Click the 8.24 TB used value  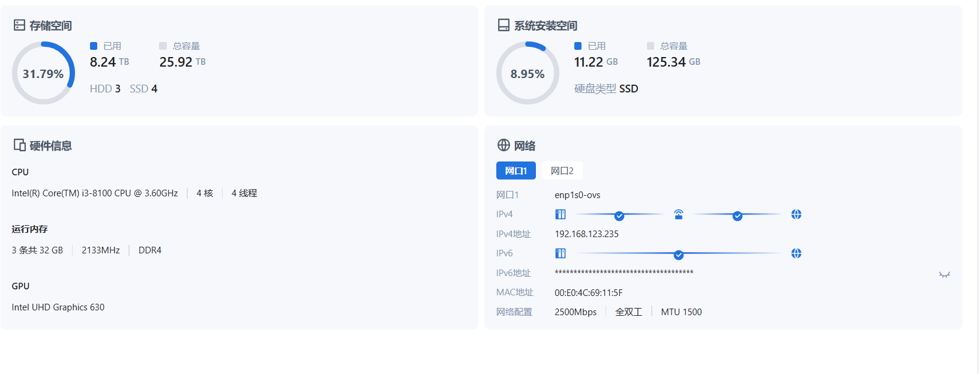point(109,62)
